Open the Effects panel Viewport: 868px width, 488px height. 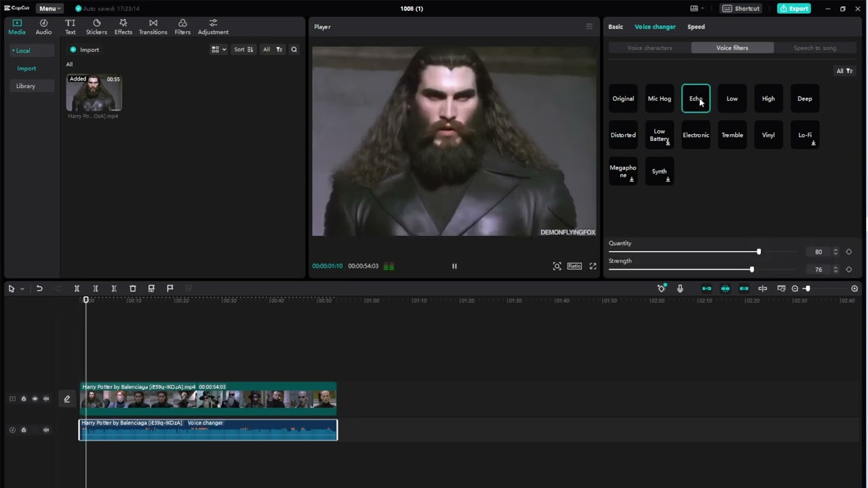123,27
